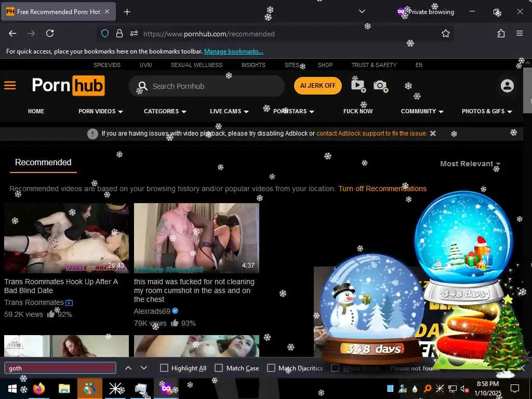Enable the Match Case checkbox
532x399 pixels.
(x=219, y=368)
